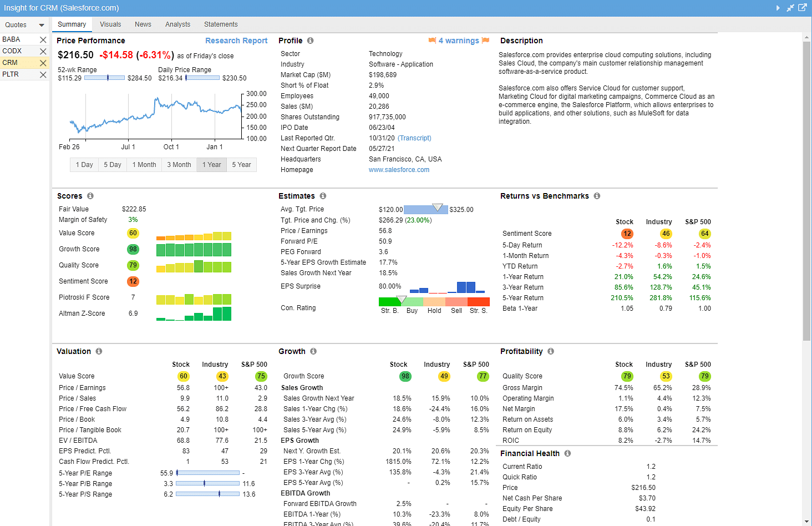The width and height of the screenshot is (812, 526).
Task: Open panel in new window icon
Action: click(x=803, y=8)
